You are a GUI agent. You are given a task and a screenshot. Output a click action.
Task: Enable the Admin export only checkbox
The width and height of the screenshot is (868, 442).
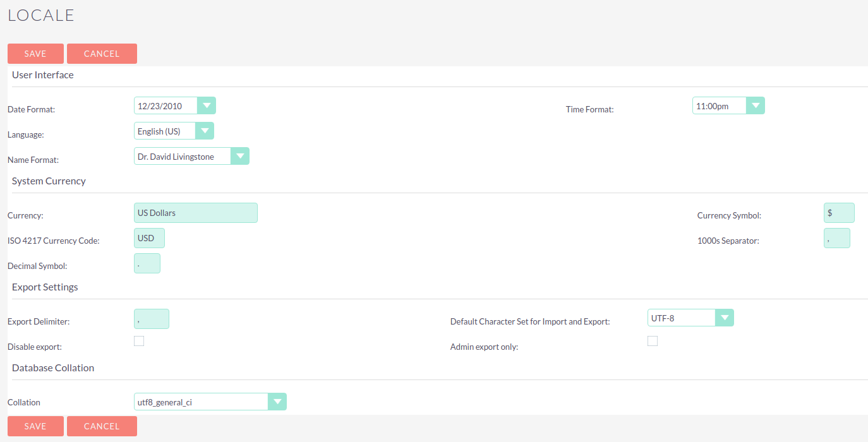click(x=653, y=341)
